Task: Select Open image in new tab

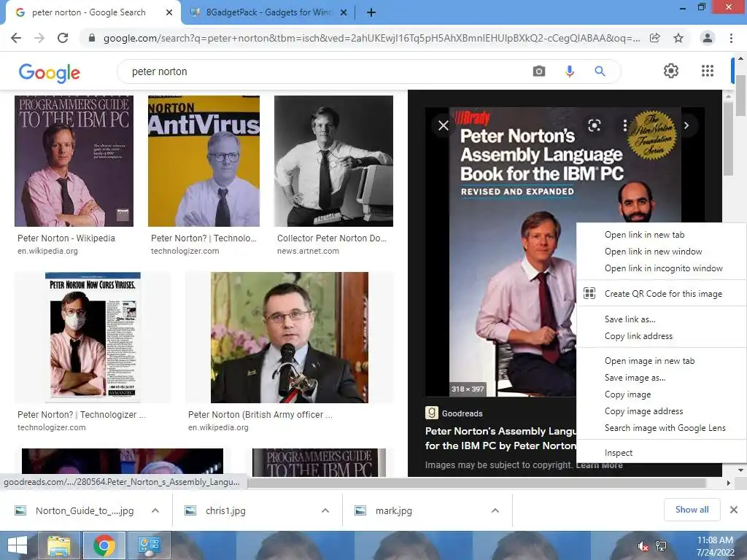Action: pos(661,361)
